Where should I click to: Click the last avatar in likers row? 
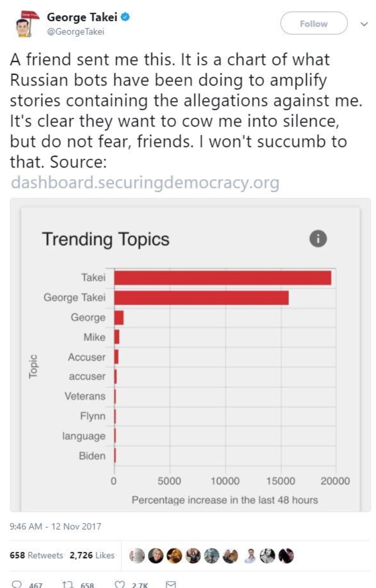(287, 556)
